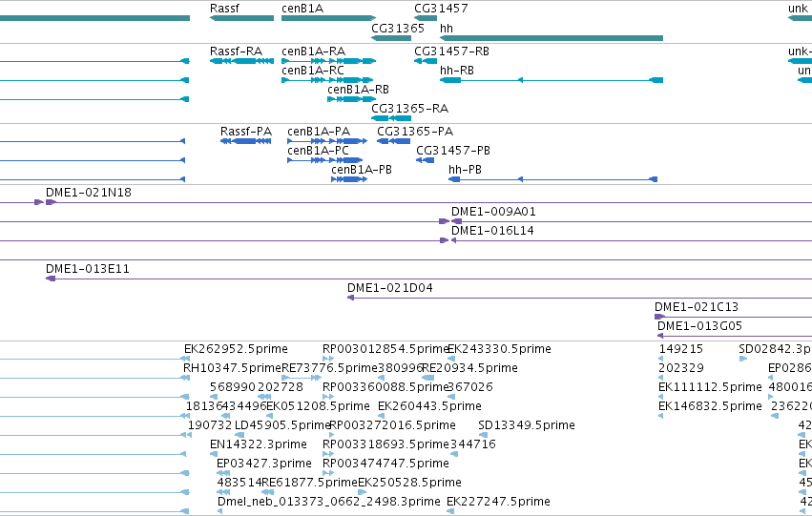Select the RE73776.5prime EST arrow

pyautogui.click(x=302, y=378)
